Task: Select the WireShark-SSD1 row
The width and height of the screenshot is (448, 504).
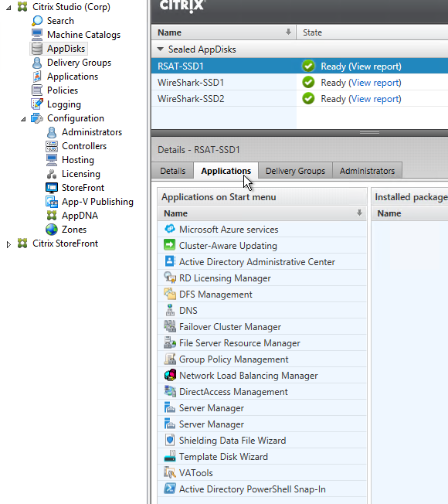Action: (300, 82)
